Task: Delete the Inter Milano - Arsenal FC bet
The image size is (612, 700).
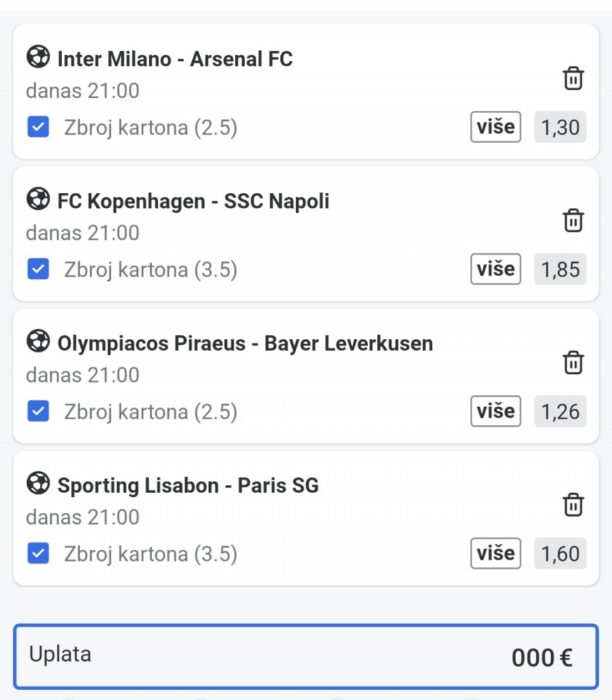Action: tap(573, 78)
